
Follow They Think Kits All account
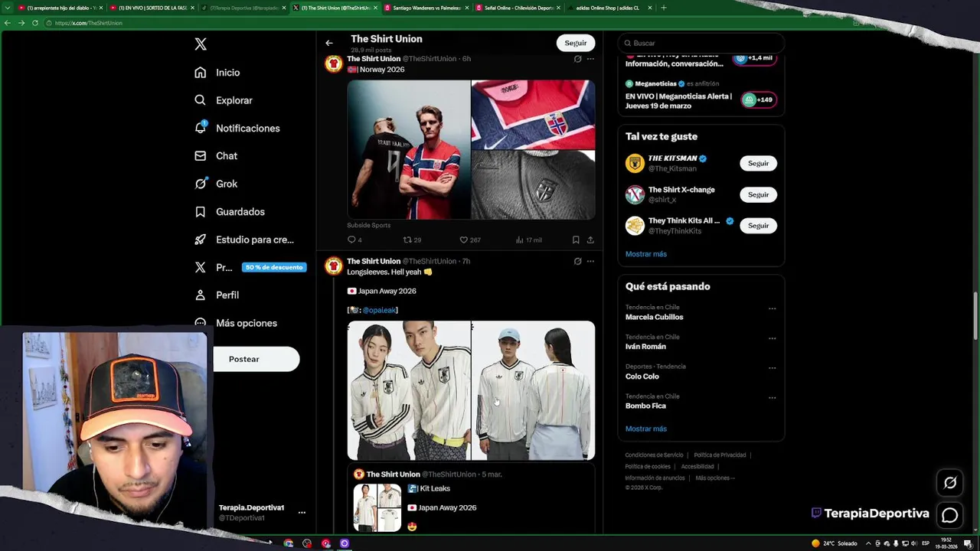[x=758, y=226]
